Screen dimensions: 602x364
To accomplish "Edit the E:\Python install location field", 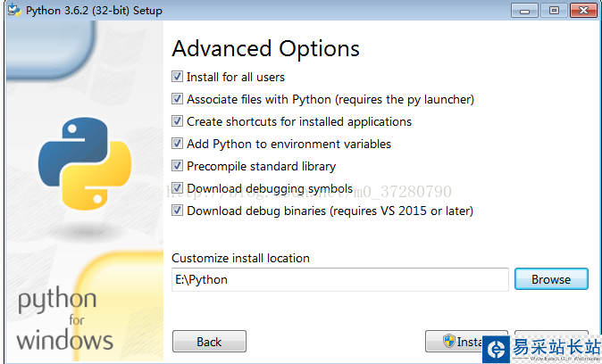I will click(x=340, y=279).
